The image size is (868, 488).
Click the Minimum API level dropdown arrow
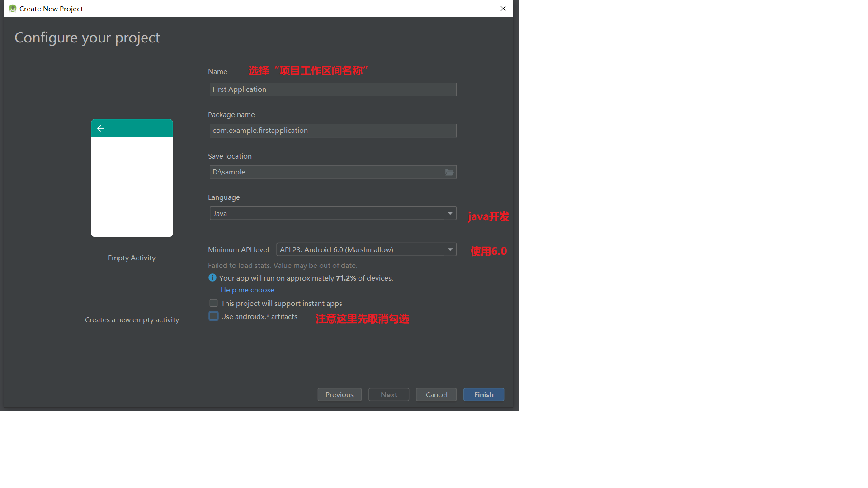450,249
